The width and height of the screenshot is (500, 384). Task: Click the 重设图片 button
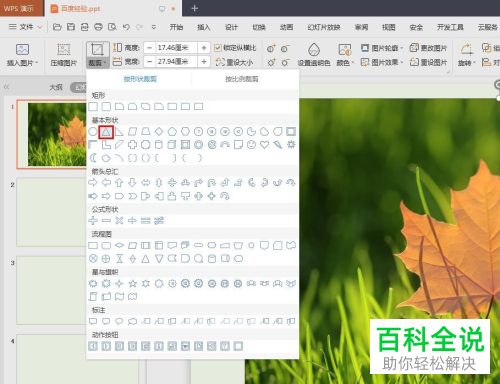[428, 62]
